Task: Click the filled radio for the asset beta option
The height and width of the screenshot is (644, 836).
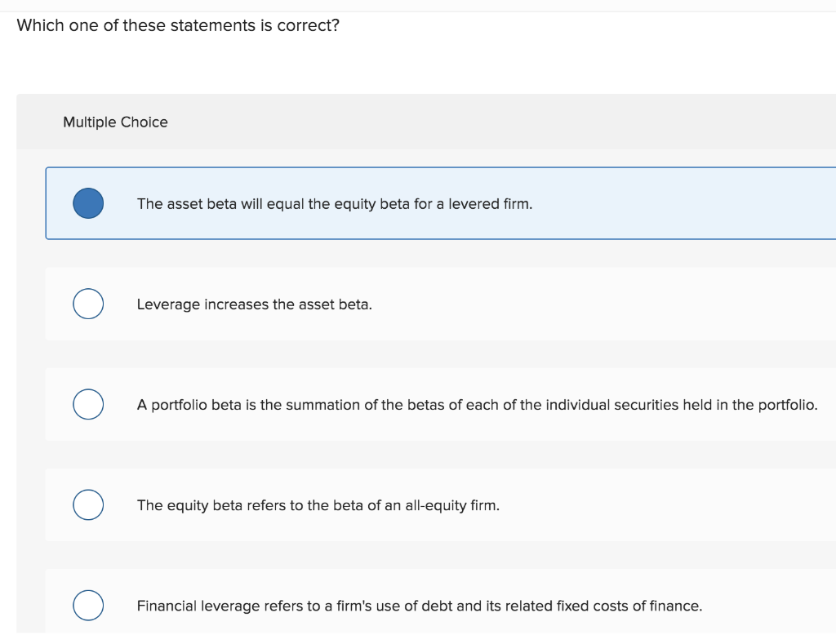Action: (88, 203)
